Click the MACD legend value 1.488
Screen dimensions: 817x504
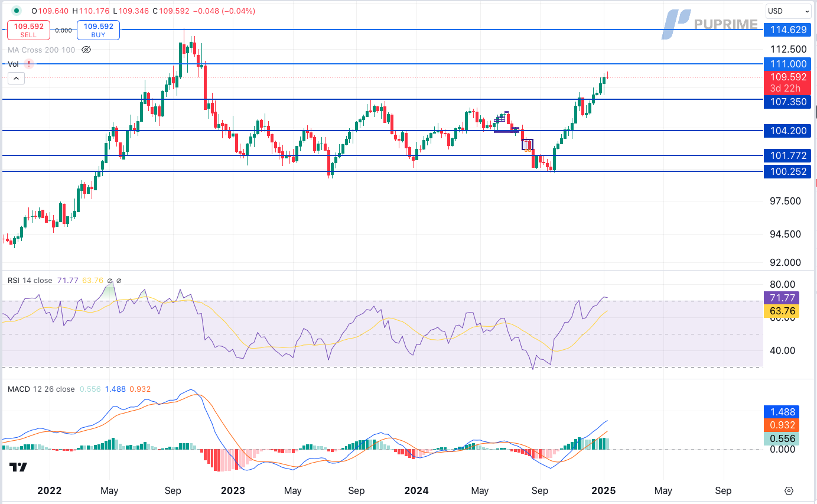[115, 389]
